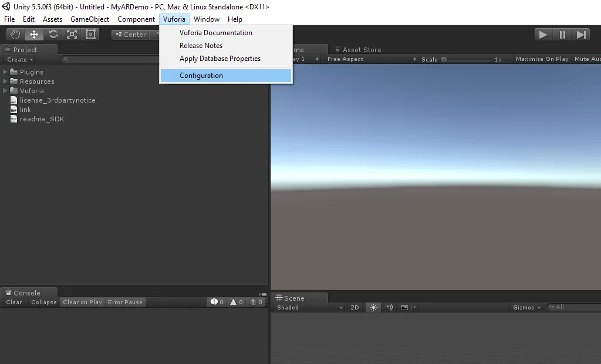Select the Move tool
The width and height of the screenshot is (601, 364).
click(34, 34)
